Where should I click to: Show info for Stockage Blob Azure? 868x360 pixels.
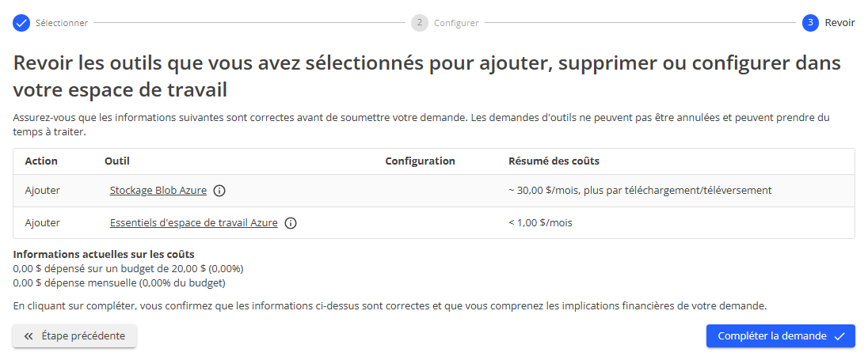tap(220, 191)
